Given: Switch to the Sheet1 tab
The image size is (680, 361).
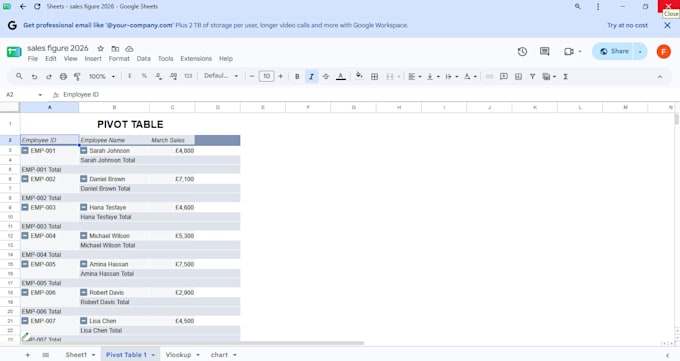Looking at the screenshot, I should (76, 355).
